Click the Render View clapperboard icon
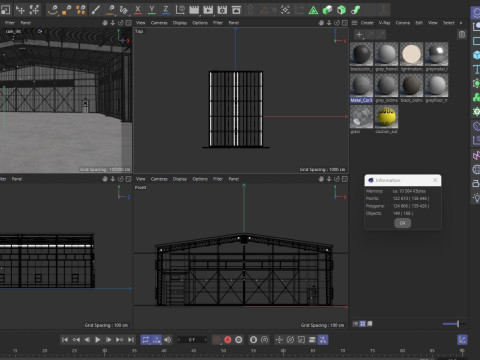Image resolution: width=480 pixels, height=360 pixels. (194, 10)
